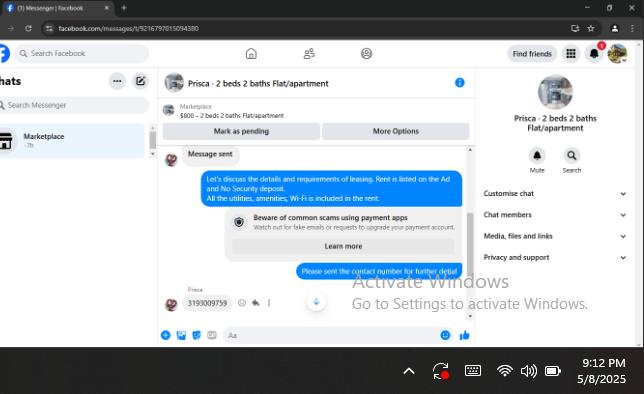The width and height of the screenshot is (644, 394).
Task: Start a new message with compose icon
Action: click(x=140, y=81)
